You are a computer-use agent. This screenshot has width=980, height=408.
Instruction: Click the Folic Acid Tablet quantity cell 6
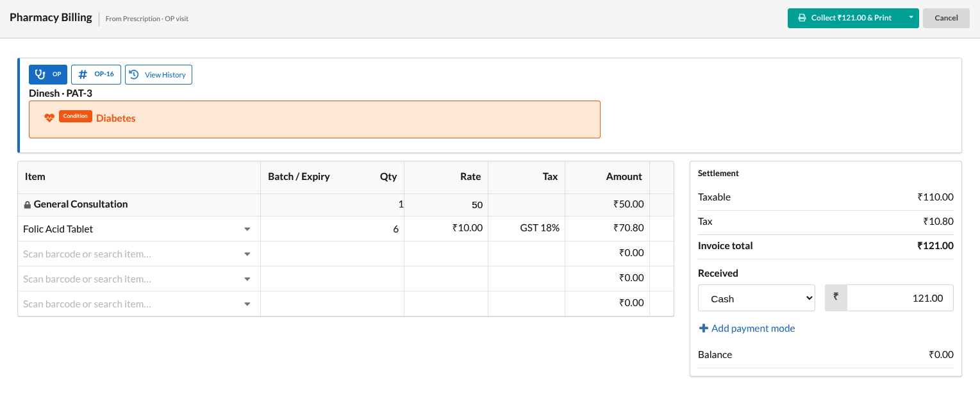coord(332,229)
